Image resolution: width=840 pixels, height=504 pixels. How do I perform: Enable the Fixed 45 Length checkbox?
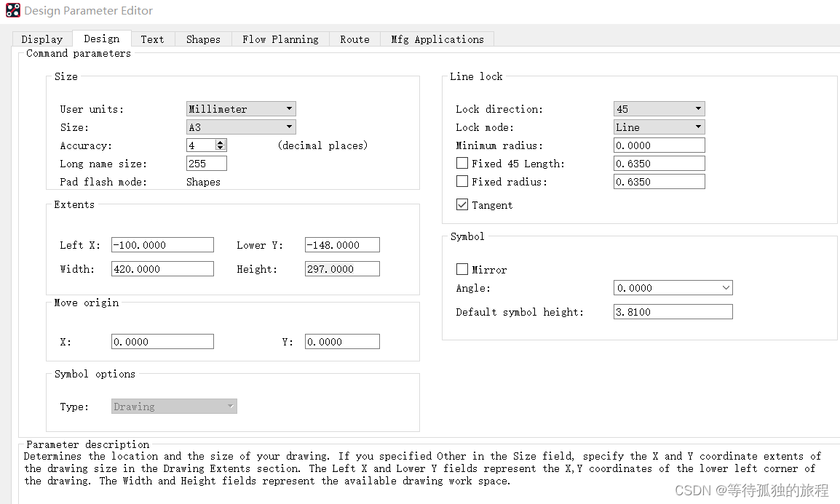pos(462,164)
